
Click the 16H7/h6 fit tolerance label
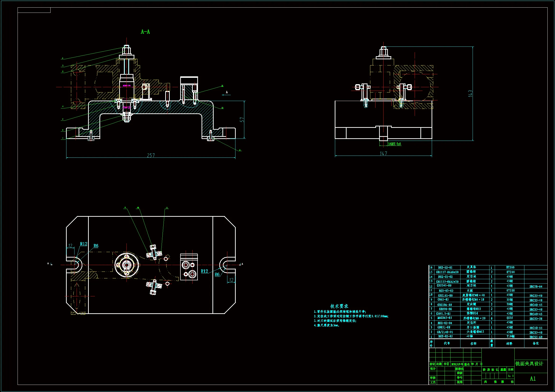click(x=394, y=144)
